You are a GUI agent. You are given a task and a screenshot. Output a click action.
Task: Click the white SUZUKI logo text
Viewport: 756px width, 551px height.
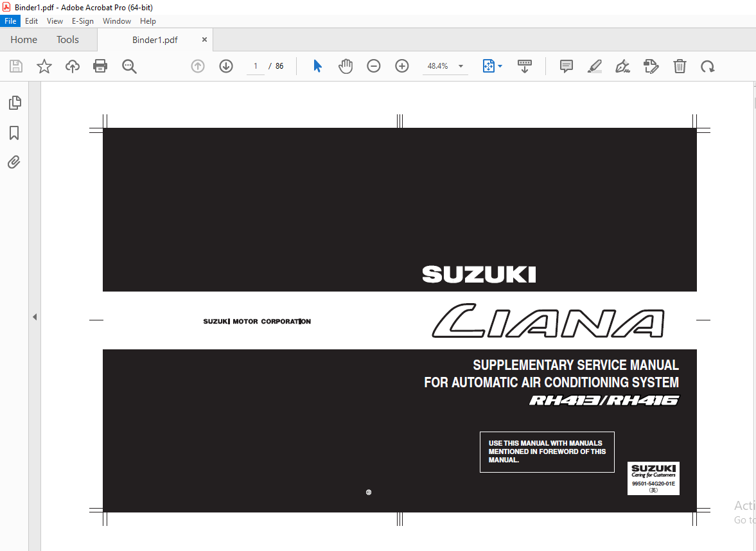[479, 274]
